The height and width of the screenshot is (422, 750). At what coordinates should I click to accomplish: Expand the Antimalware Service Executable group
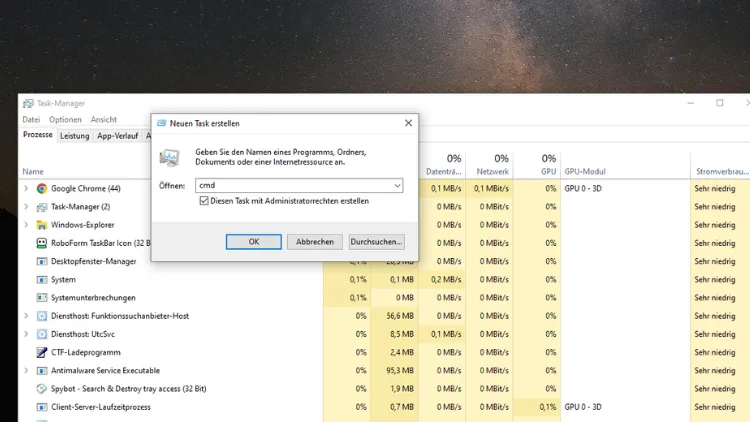pyautogui.click(x=26, y=370)
